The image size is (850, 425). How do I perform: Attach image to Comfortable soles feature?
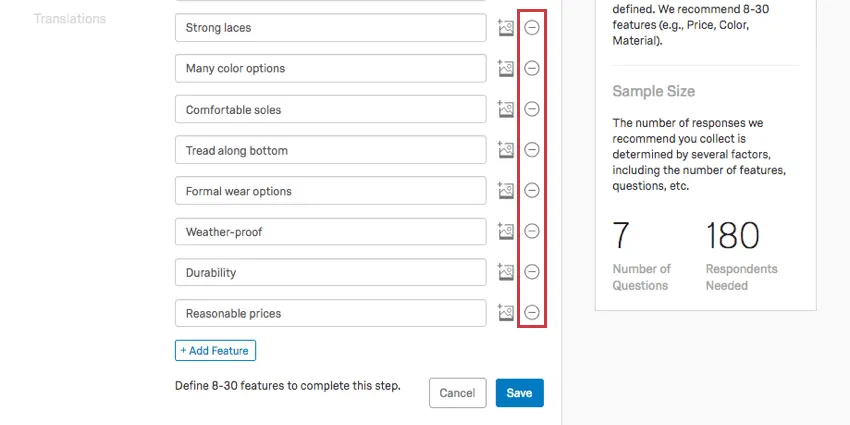coord(505,109)
